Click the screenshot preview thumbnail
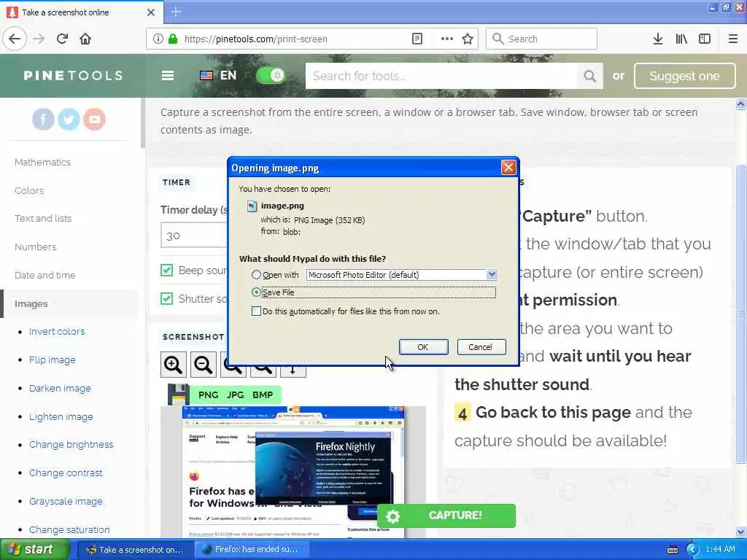 (x=293, y=472)
